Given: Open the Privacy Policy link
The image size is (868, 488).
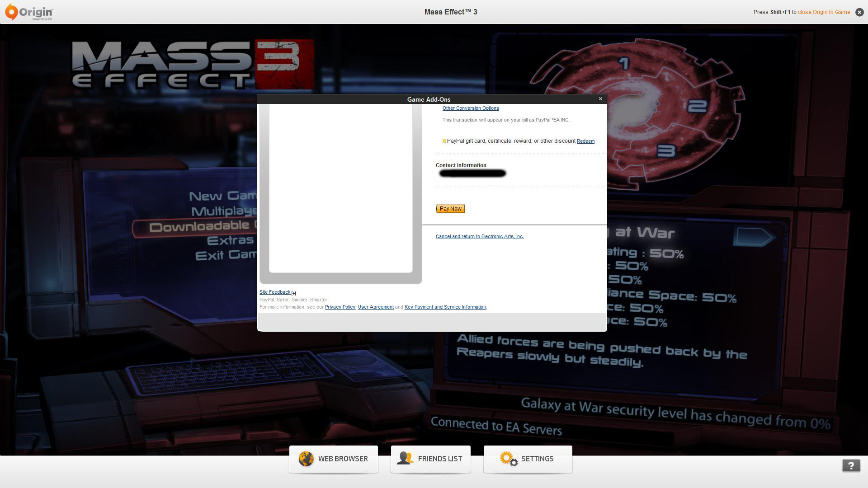Looking at the screenshot, I should (340, 307).
